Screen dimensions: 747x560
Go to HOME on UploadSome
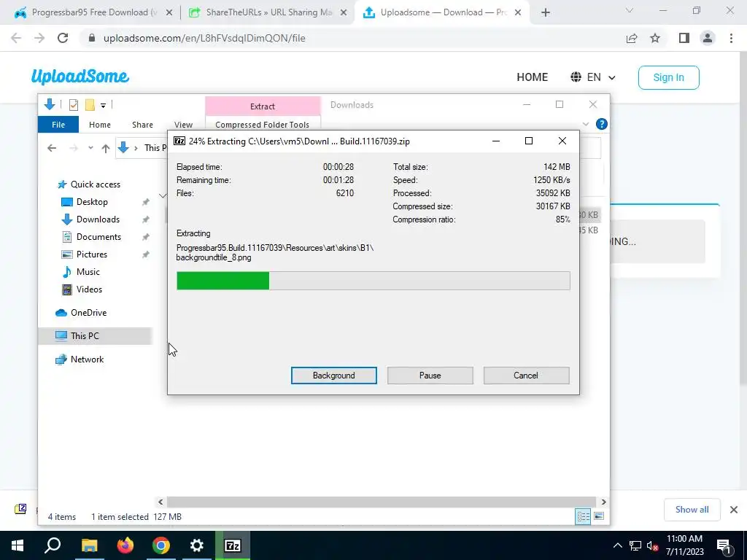tap(532, 77)
